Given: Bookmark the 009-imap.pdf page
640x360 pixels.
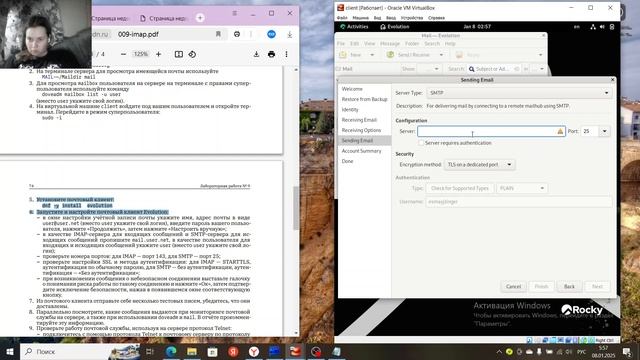Looking at the screenshot, I should [x=218, y=34].
